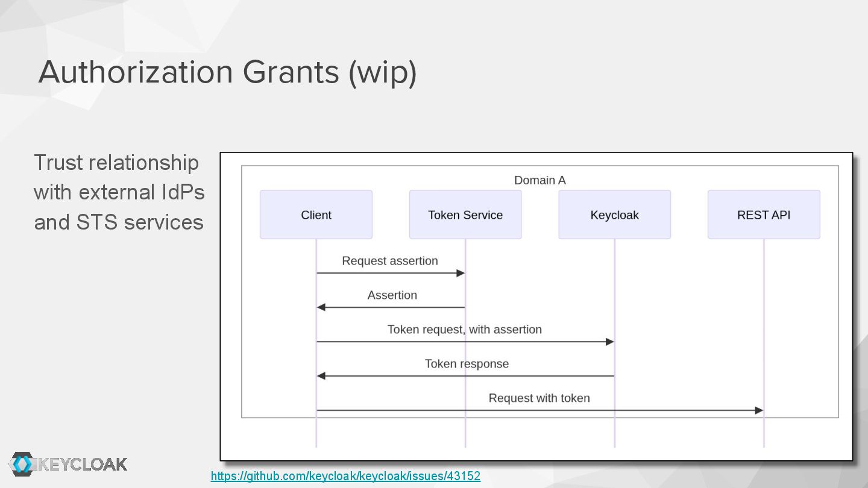Screen dimensions: 868x488
Task: Click the Keycloak logo icon
Action: click(23, 464)
